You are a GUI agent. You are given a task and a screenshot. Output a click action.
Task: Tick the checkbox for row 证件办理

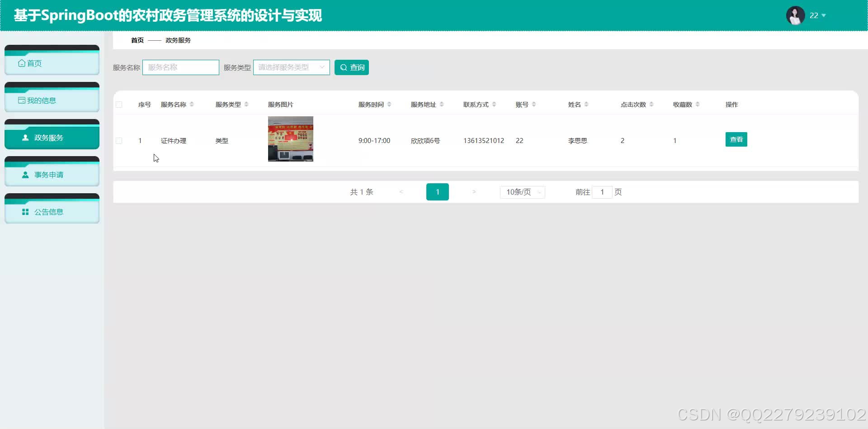point(119,141)
